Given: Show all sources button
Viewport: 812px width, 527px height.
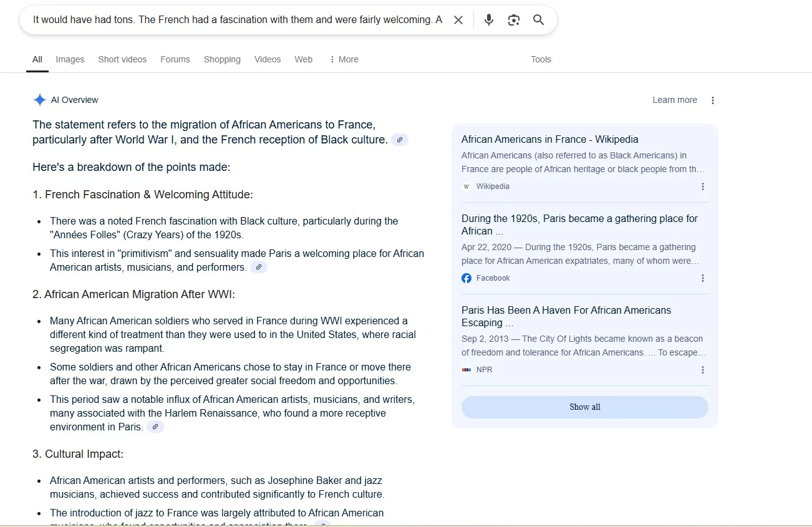Looking at the screenshot, I should pyautogui.click(x=585, y=407).
